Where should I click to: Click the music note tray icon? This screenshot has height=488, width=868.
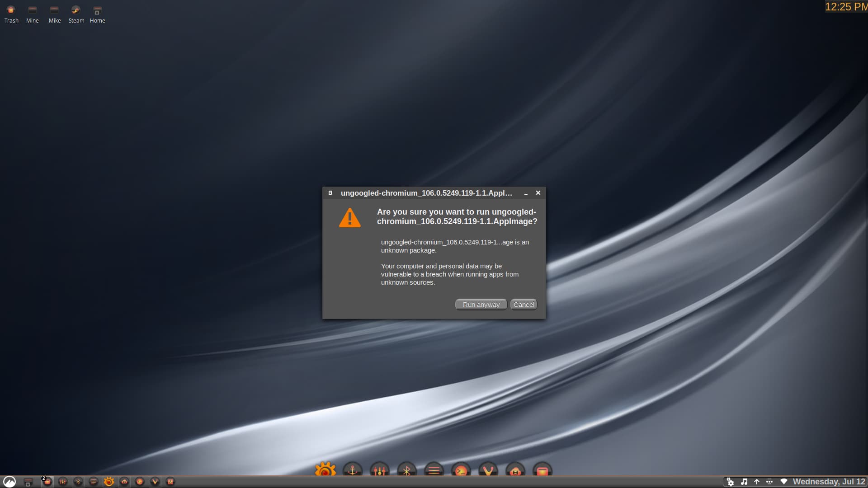(x=744, y=482)
